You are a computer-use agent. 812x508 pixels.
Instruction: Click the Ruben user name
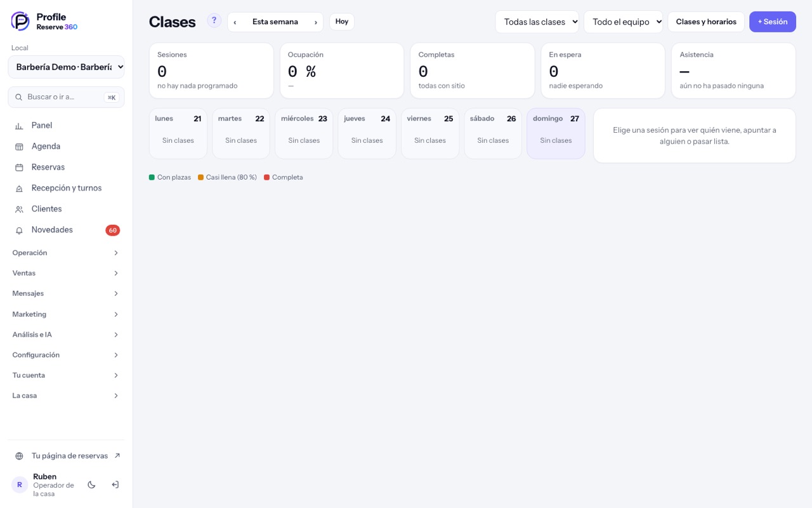tap(44, 477)
